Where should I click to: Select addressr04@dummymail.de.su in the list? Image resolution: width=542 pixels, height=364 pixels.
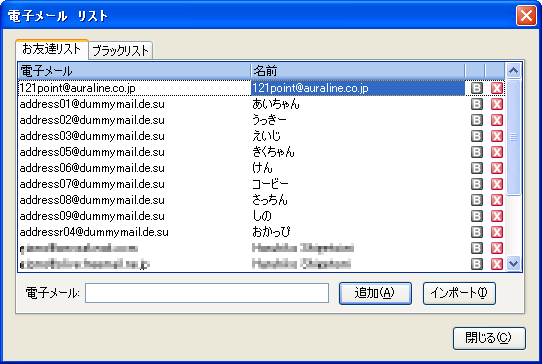94,232
